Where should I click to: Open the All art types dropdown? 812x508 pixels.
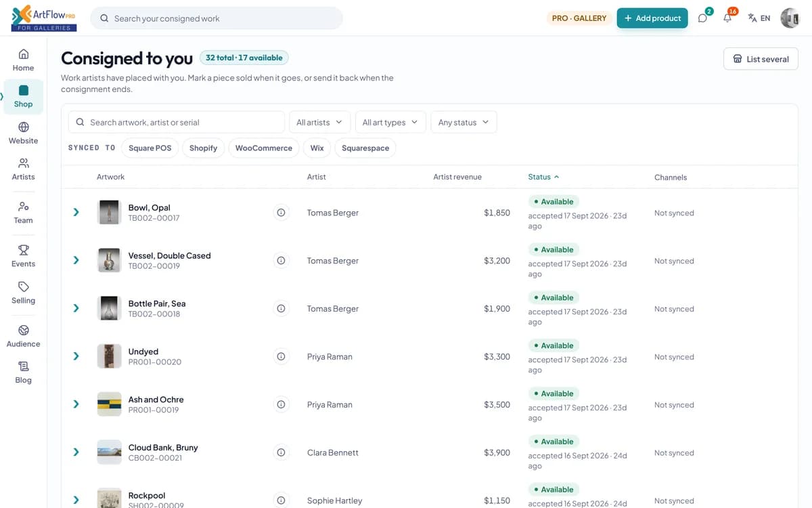click(x=390, y=122)
